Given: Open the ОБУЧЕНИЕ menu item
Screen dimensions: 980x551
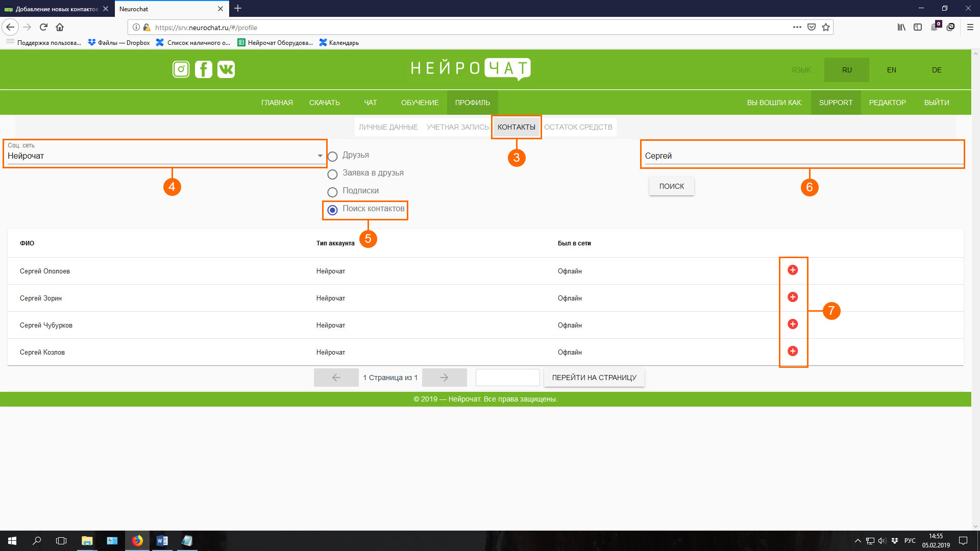Looking at the screenshot, I should [420, 103].
